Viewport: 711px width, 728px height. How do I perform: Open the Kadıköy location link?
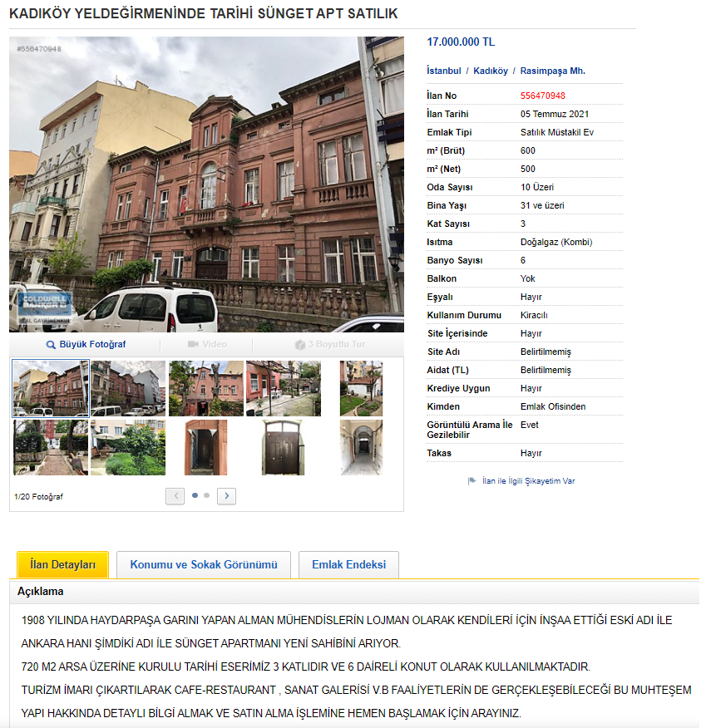490,71
